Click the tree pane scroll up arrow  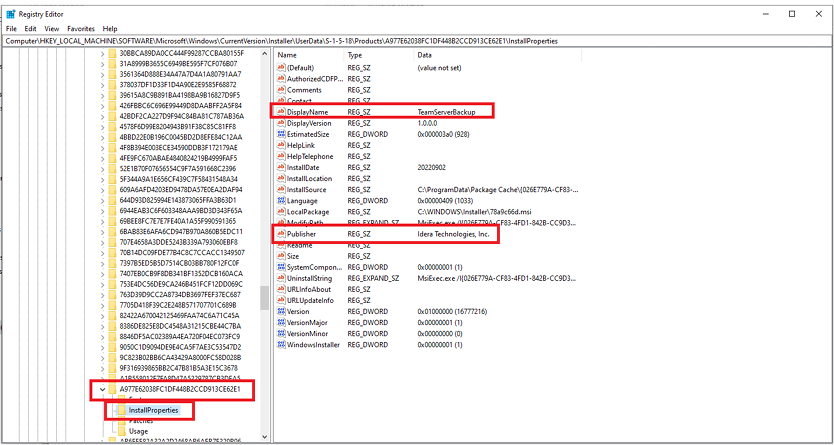click(264, 54)
